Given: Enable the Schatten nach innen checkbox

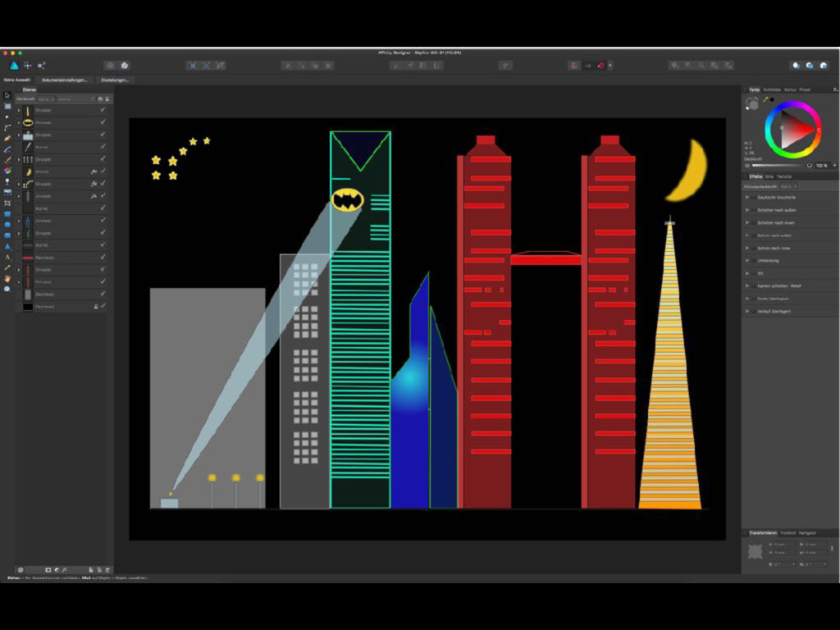Looking at the screenshot, I should 753,222.
